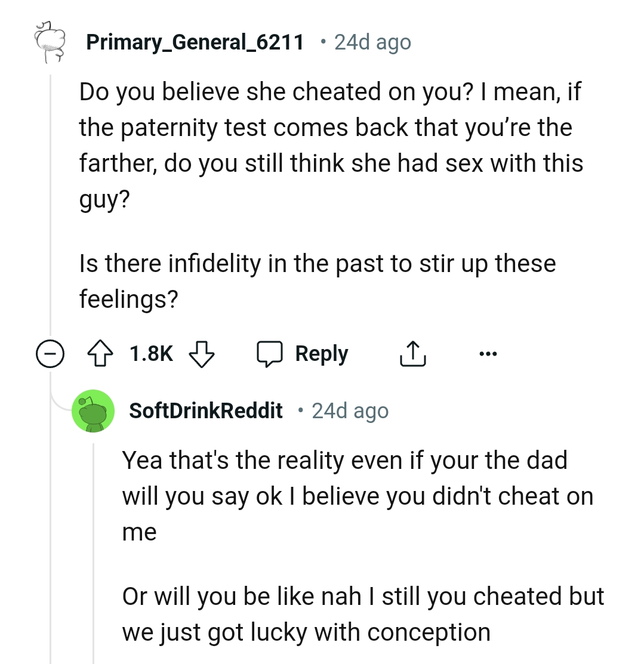The width and height of the screenshot is (644, 664).
Task: Toggle a downvote on Primary_General_6211's comment
Action: point(203,353)
